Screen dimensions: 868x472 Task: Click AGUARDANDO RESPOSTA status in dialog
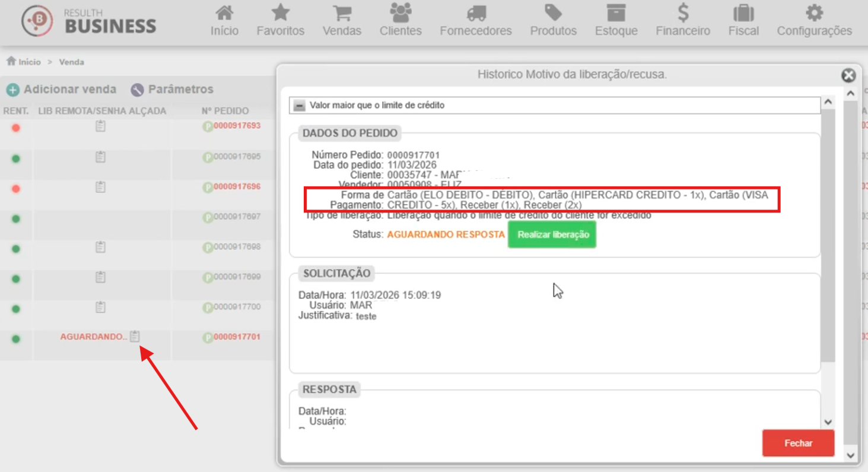446,235
